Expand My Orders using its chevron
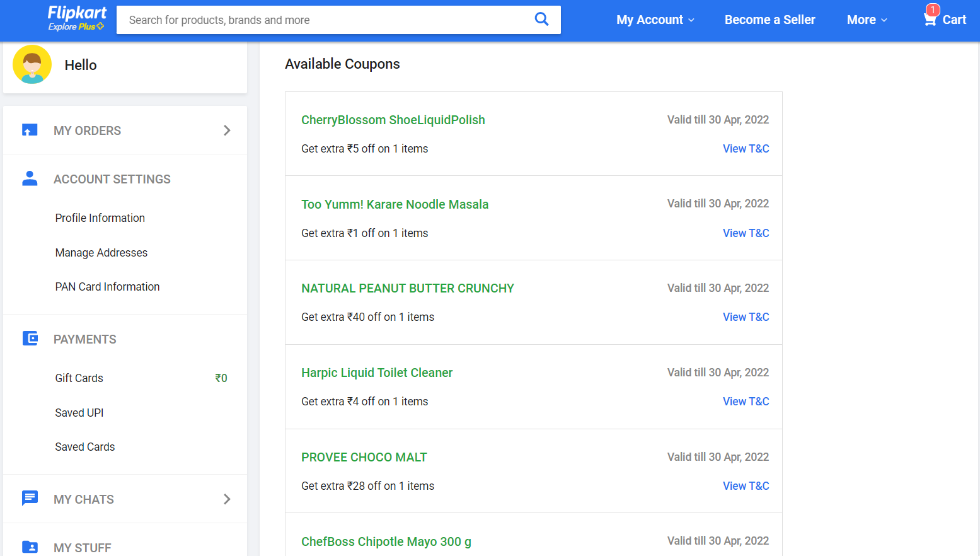 (227, 130)
